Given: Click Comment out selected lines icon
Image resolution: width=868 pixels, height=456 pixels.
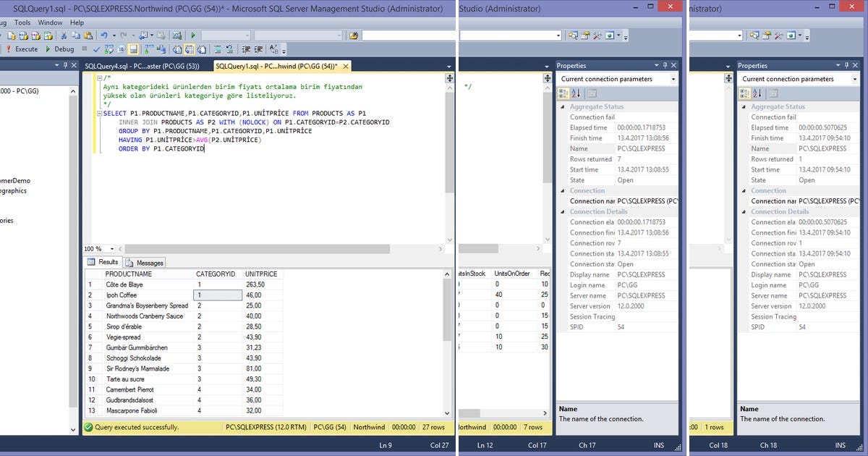Looking at the screenshot, I should pos(218,49).
